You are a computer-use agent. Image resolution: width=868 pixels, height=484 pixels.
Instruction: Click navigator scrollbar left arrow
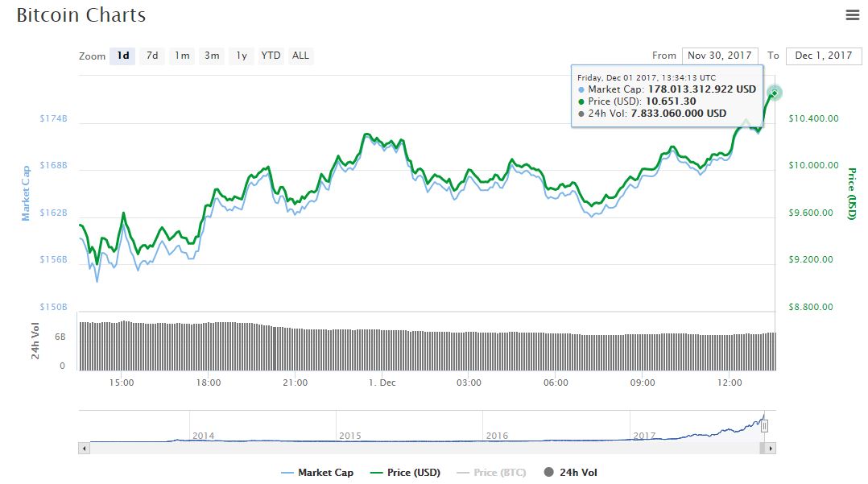(x=84, y=448)
